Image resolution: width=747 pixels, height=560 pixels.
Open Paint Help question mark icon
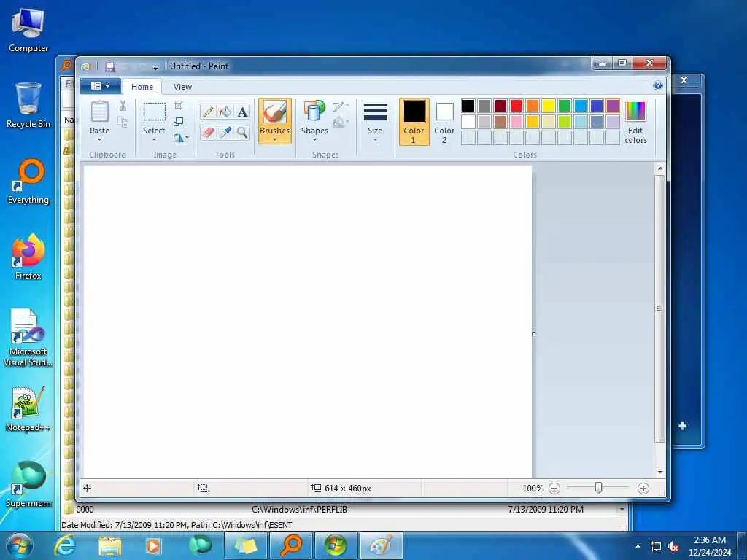tap(658, 86)
